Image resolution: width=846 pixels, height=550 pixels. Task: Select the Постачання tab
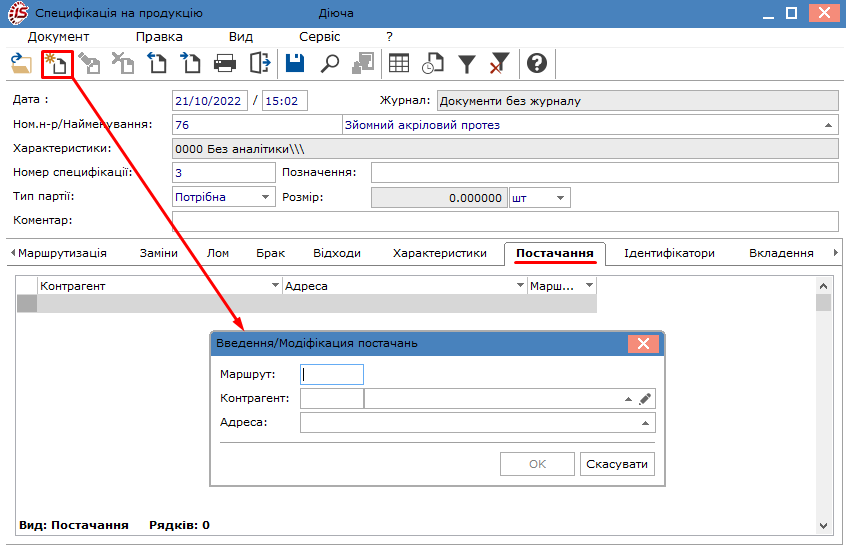click(x=555, y=253)
